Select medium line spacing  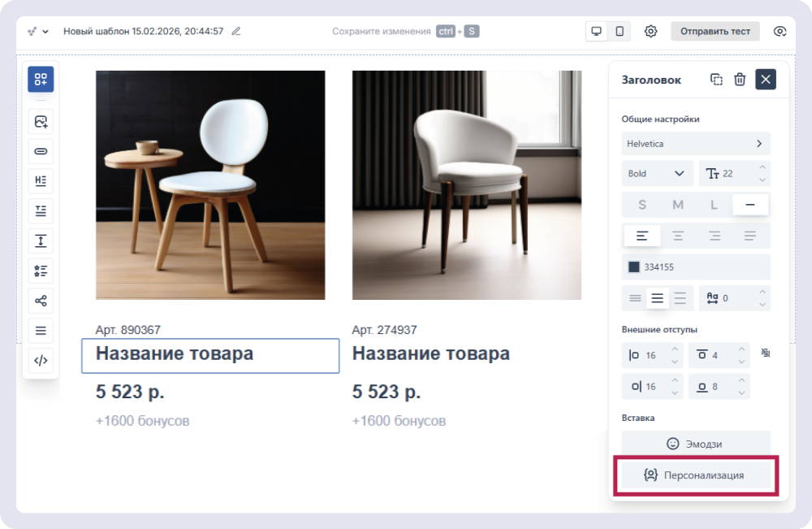point(657,298)
